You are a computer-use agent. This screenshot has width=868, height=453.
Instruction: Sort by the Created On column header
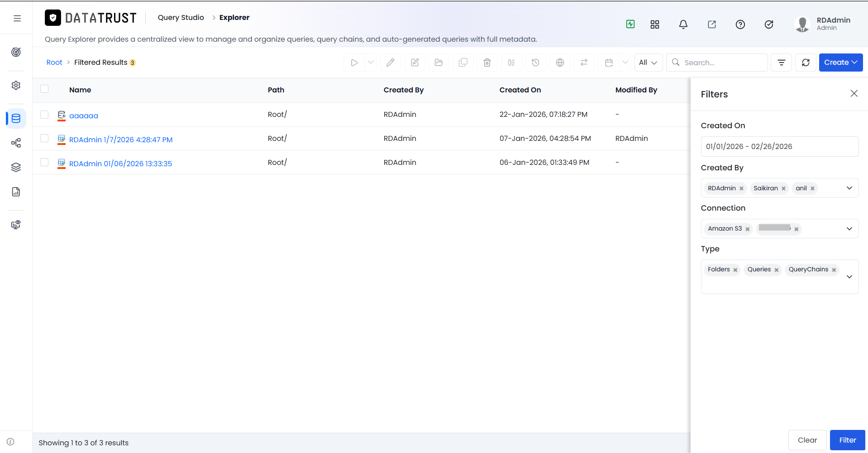coord(520,90)
